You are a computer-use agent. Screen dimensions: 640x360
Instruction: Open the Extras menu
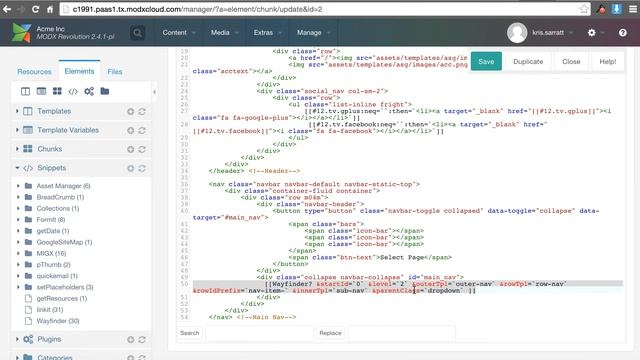pos(267,33)
